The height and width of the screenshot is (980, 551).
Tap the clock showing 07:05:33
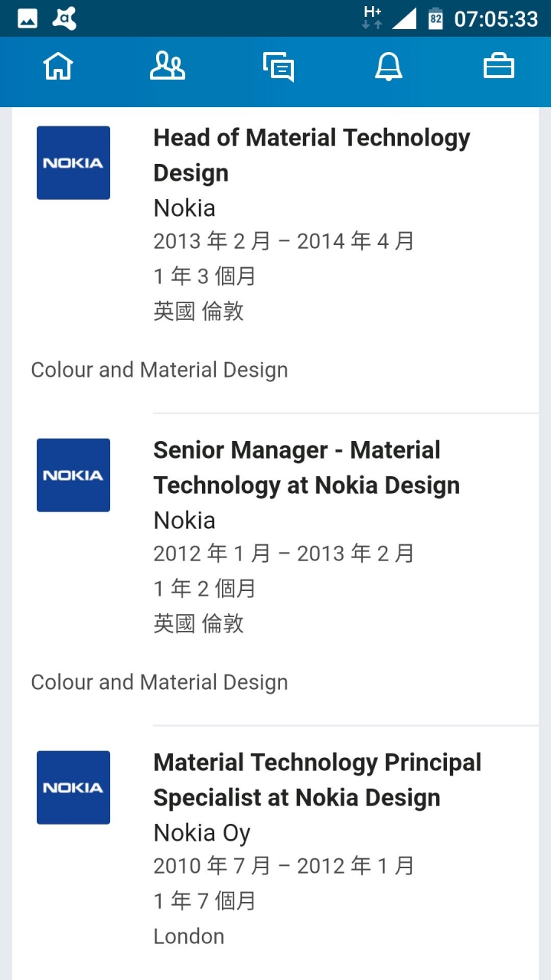coord(496,18)
